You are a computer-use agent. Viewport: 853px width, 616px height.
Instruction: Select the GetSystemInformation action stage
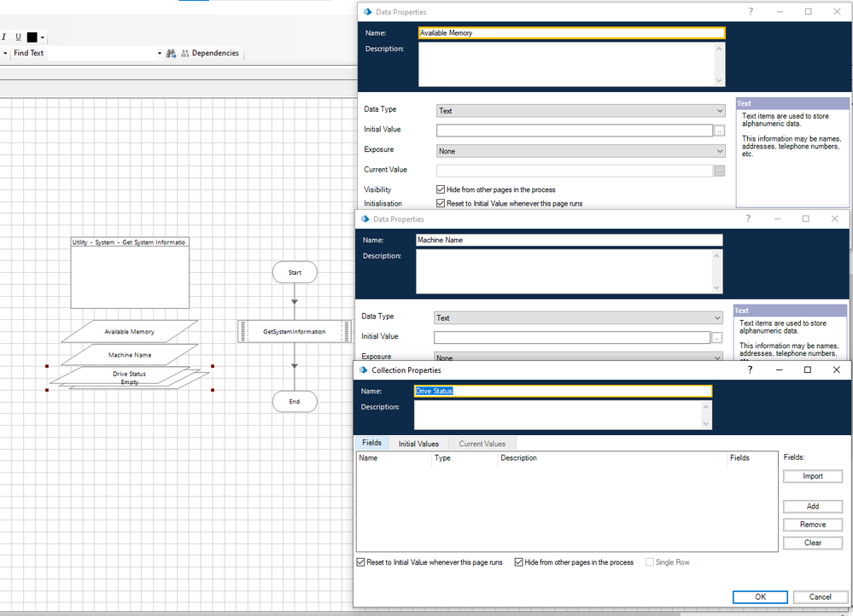point(294,331)
